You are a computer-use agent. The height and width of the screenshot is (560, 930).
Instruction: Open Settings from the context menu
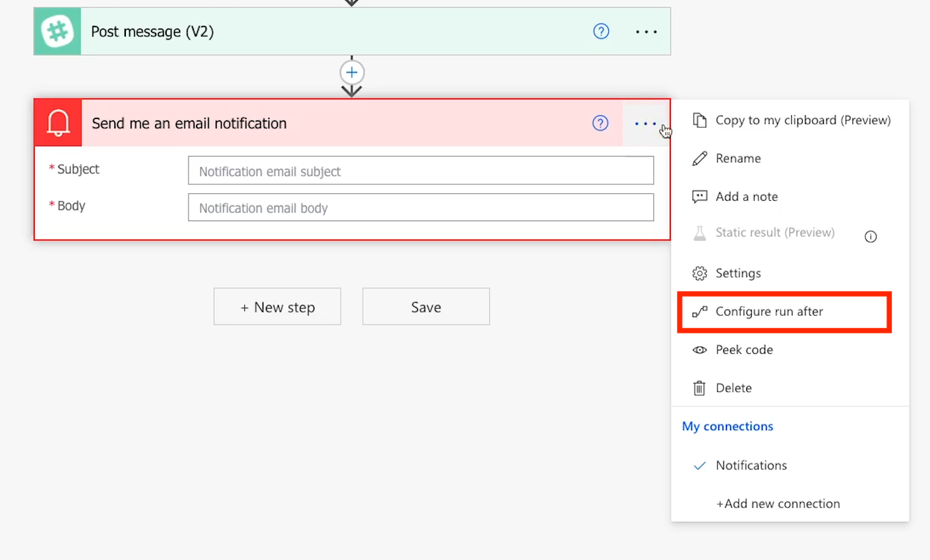[790, 274]
